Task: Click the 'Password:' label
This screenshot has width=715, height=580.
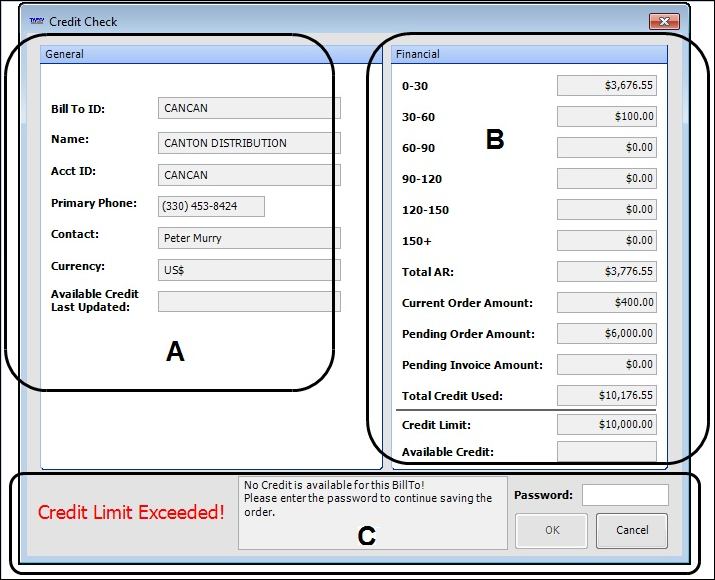Action: pyautogui.click(x=544, y=495)
